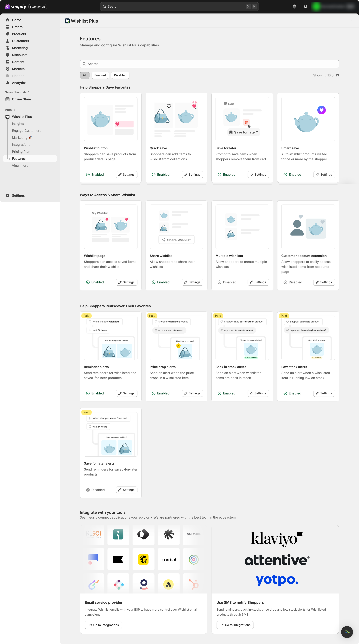Click the Shopify logo in header
The image size is (359, 644).
[16, 6]
